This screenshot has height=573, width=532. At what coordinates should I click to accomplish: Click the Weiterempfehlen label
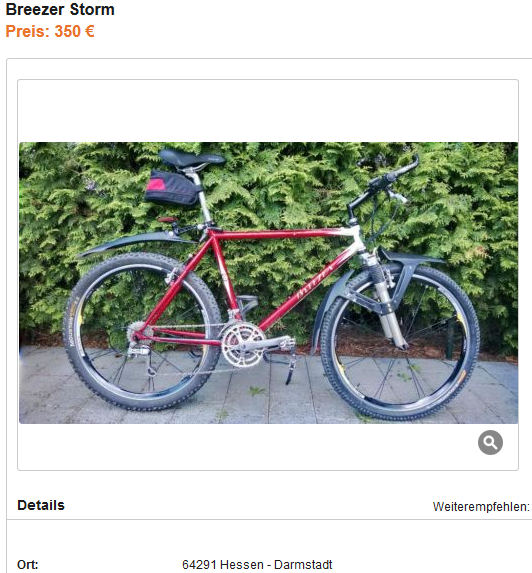481,506
